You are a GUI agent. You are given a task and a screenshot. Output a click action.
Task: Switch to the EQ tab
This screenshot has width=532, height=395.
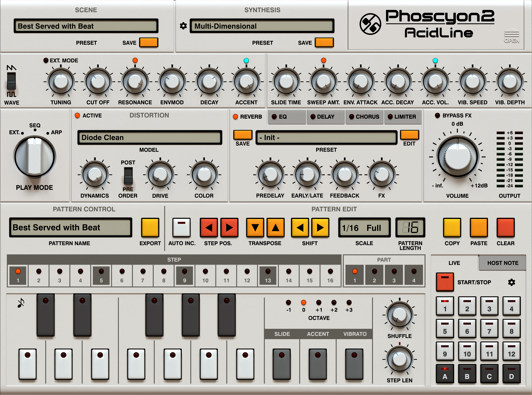coord(287,117)
